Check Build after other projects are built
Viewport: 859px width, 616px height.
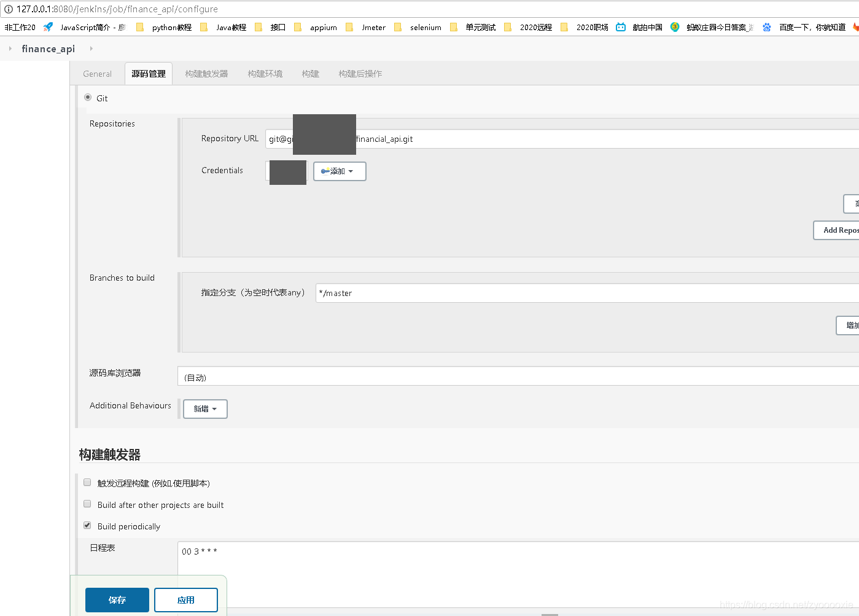click(x=87, y=504)
